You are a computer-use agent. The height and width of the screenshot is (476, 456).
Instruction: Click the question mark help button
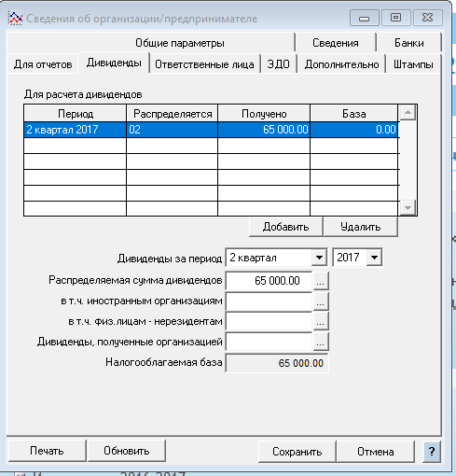click(x=432, y=451)
